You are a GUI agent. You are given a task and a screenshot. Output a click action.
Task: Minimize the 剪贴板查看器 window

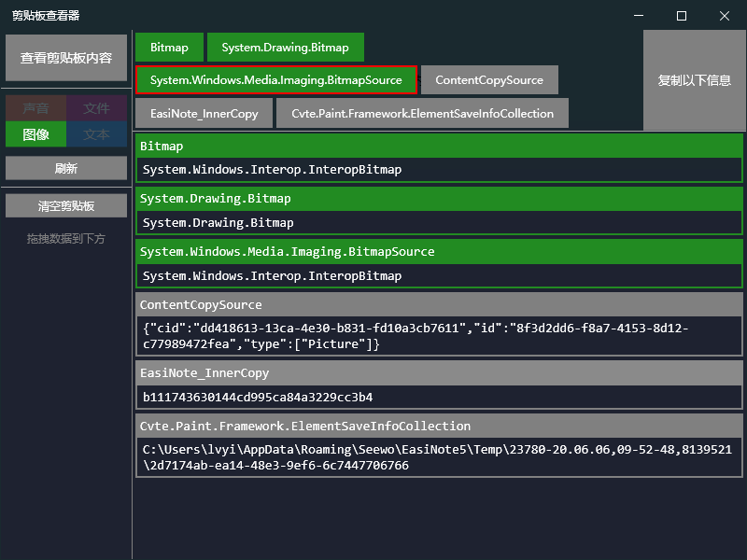pyautogui.click(x=639, y=16)
